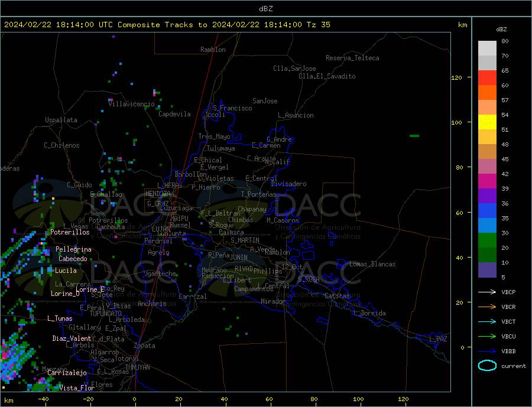The image size is (532, 407).
Task: Click the 'Carrizalejo' map label
Action: (67, 373)
